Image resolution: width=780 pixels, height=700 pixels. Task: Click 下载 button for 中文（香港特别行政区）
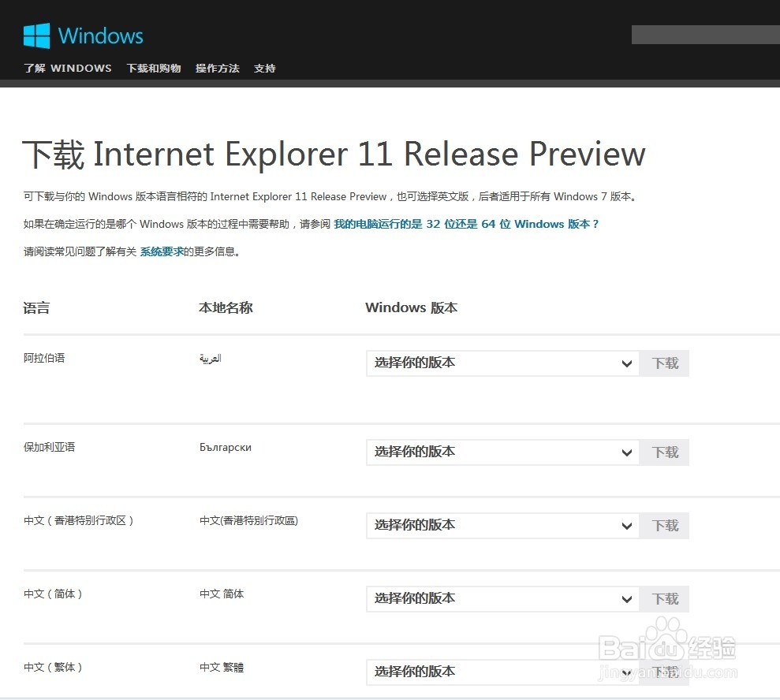click(x=665, y=526)
